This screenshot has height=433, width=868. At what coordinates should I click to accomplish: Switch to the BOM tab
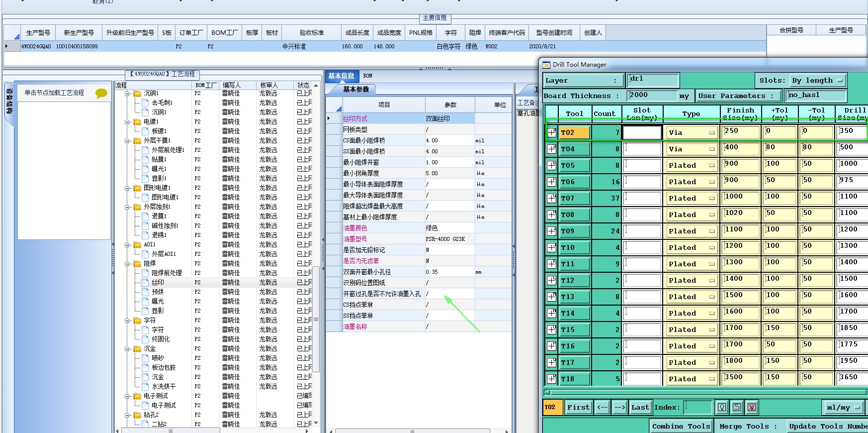click(x=367, y=76)
